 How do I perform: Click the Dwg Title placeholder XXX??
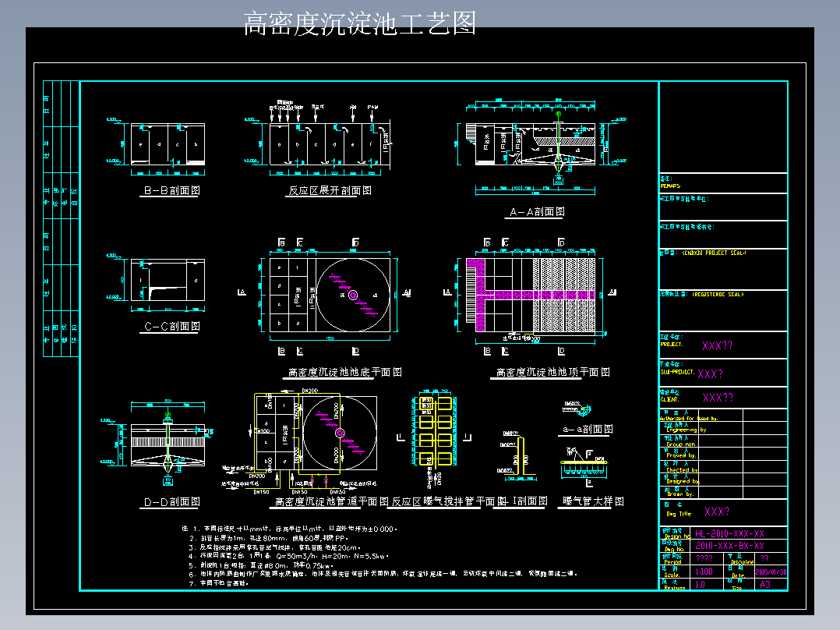point(717,511)
